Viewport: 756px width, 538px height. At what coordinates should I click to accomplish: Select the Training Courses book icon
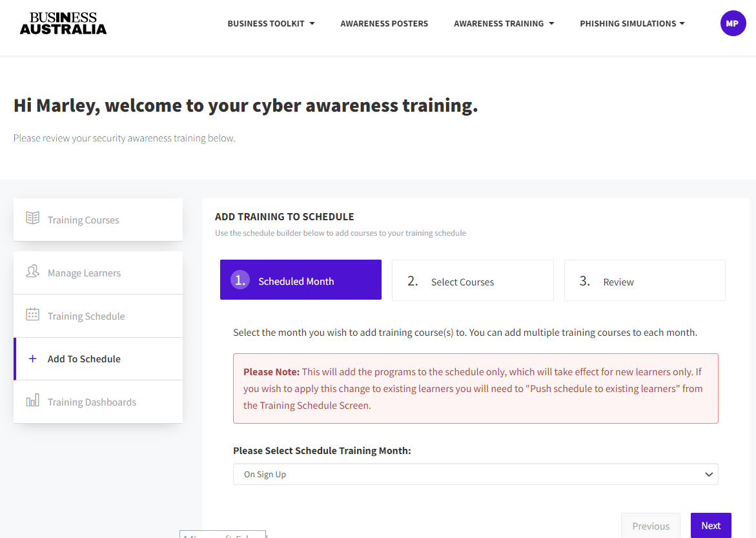coord(33,220)
